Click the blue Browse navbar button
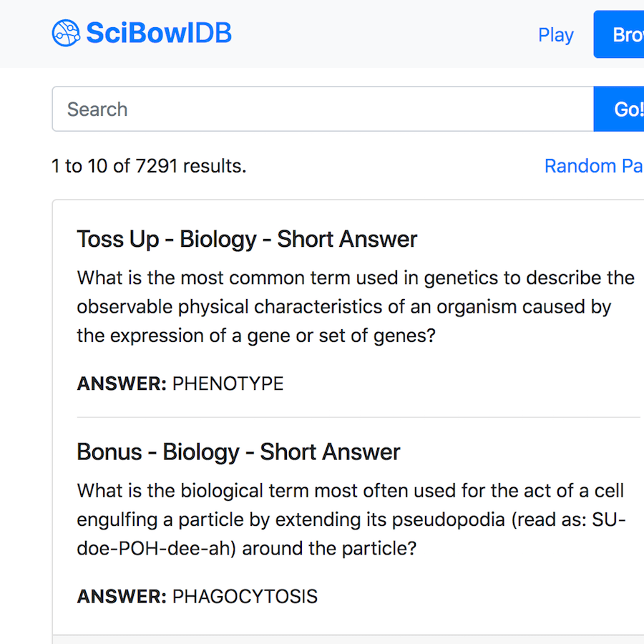The image size is (644, 644). point(621,35)
